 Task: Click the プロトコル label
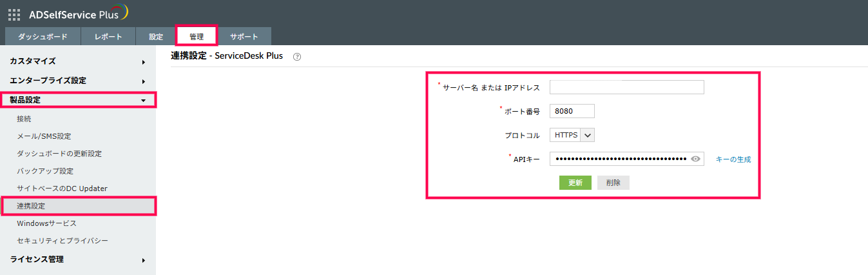coord(522,136)
